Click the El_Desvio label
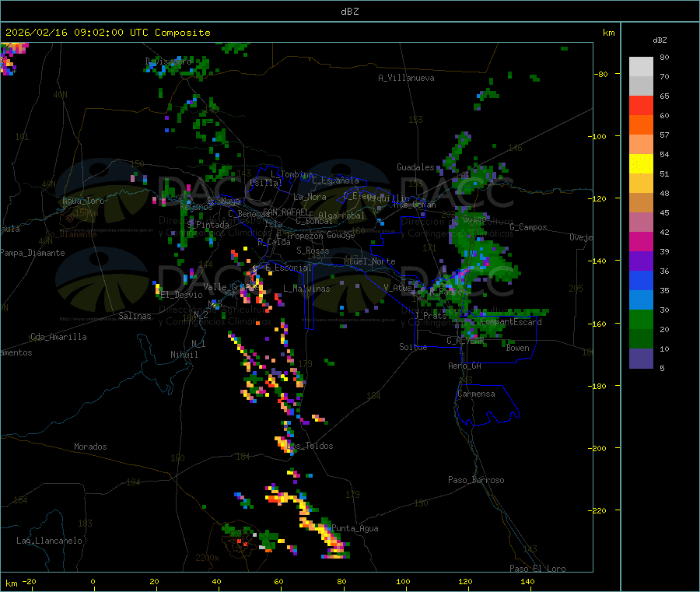 point(182,295)
